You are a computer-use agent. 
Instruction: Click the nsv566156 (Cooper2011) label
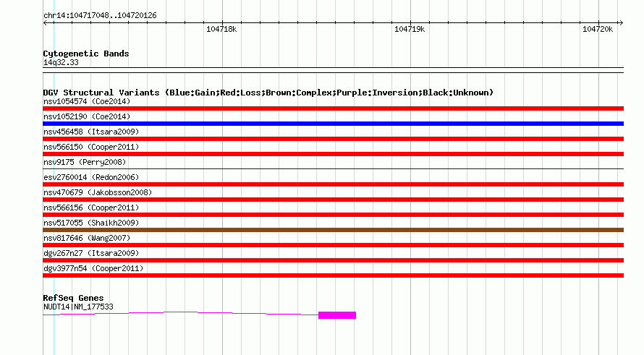point(91,208)
